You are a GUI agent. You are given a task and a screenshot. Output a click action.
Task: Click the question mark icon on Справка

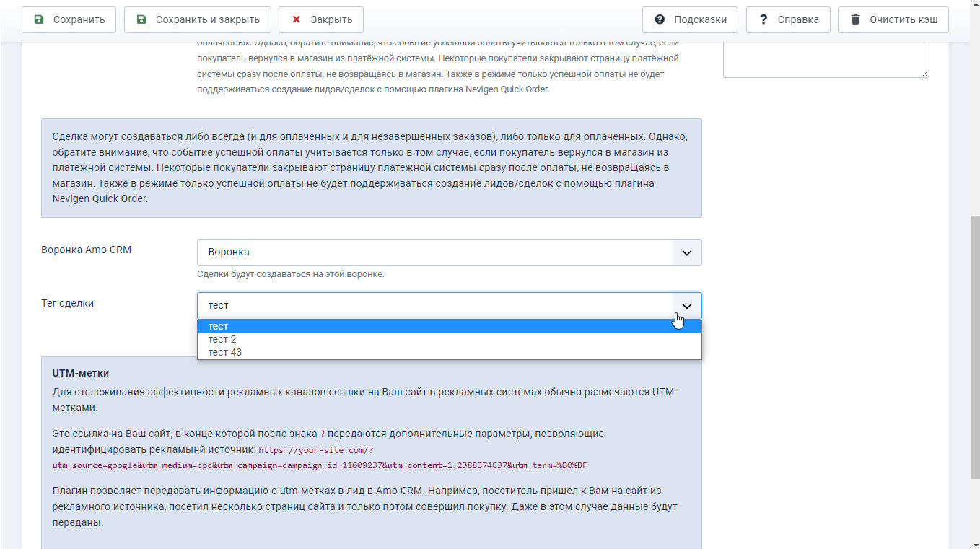click(764, 19)
